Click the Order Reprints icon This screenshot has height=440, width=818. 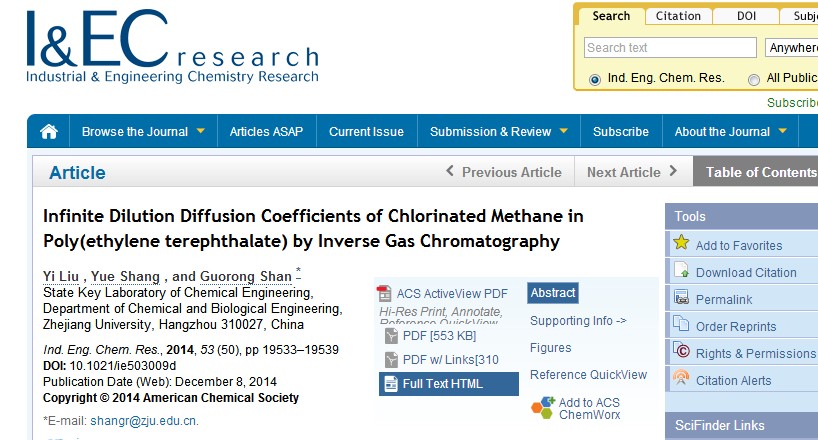click(681, 325)
